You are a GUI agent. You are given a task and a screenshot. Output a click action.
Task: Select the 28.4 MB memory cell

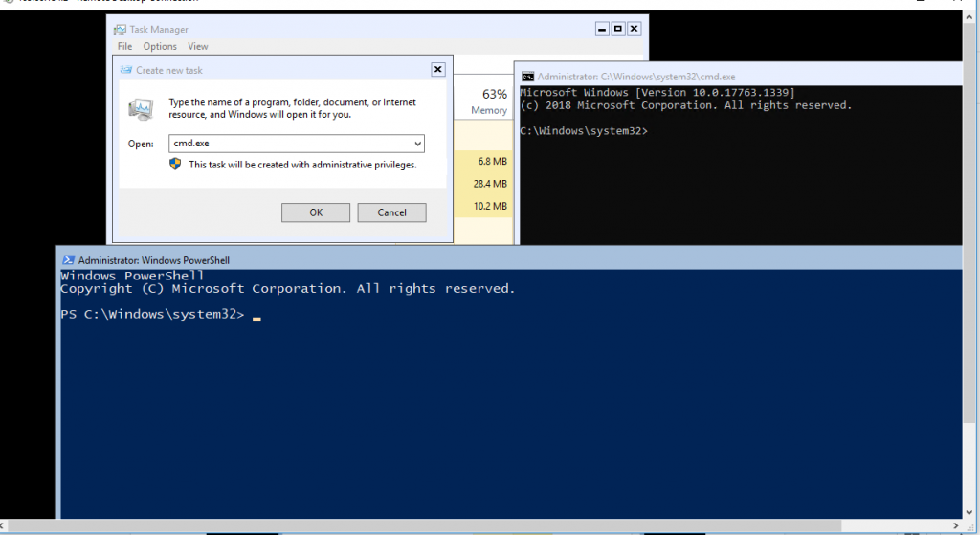pos(483,184)
